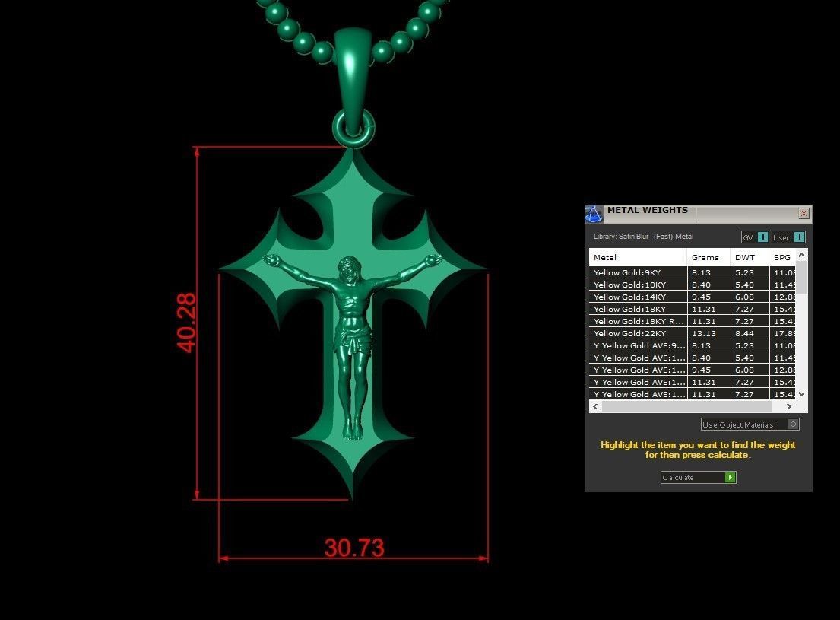Image resolution: width=840 pixels, height=620 pixels.
Task: Click the left arrow of the horizontal scrollbar
Action: [595, 406]
